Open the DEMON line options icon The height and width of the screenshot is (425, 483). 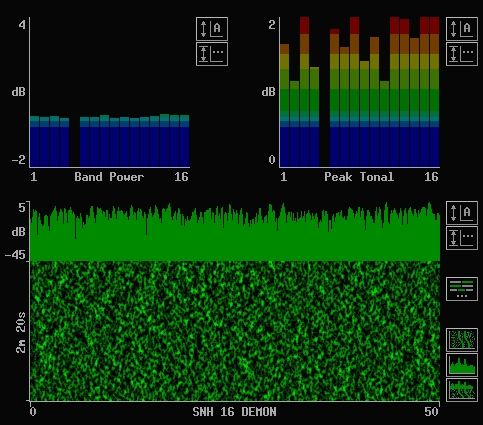(462, 289)
